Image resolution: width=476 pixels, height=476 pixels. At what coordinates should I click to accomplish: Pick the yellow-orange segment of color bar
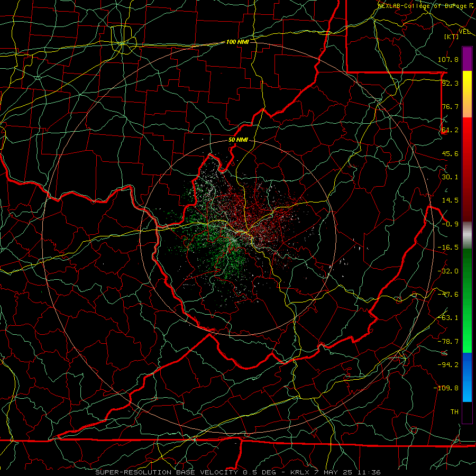[467, 94]
